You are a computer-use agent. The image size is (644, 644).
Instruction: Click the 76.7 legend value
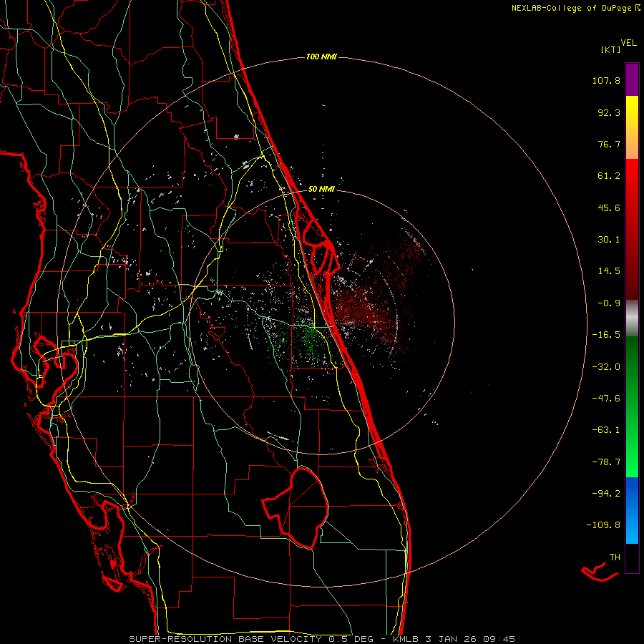[x=609, y=144]
